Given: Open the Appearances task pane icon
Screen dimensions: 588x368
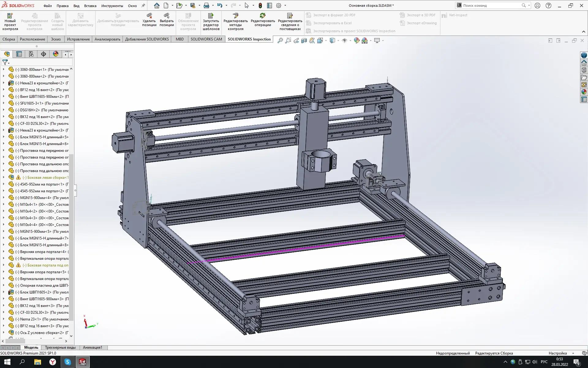Looking at the screenshot, I should pyautogui.click(x=584, y=92).
